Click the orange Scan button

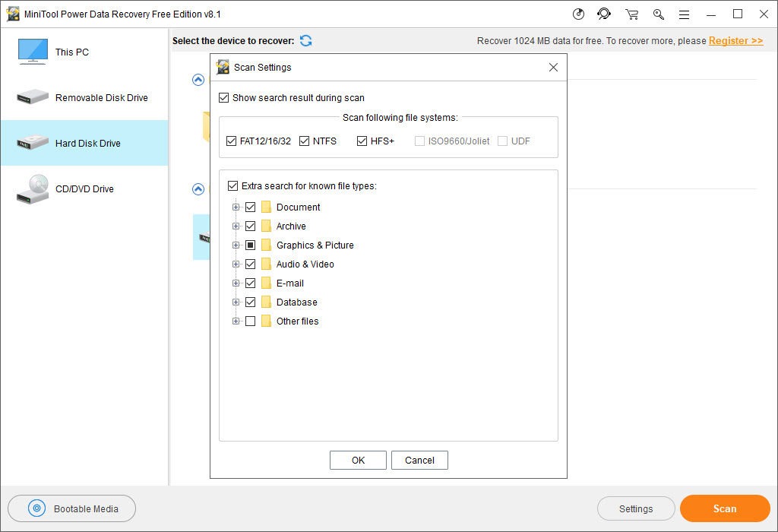pyautogui.click(x=725, y=508)
